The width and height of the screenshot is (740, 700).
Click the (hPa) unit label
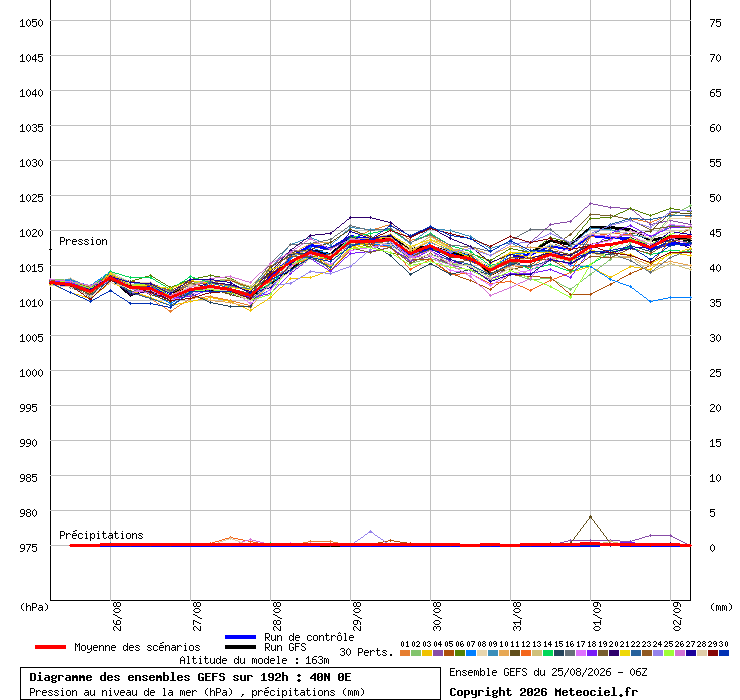tap(34, 607)
